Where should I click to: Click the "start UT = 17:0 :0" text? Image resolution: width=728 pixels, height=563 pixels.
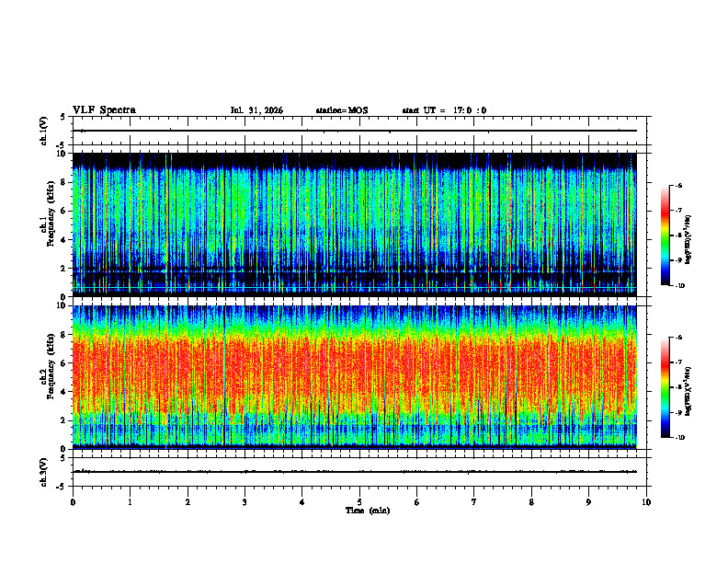444,110
